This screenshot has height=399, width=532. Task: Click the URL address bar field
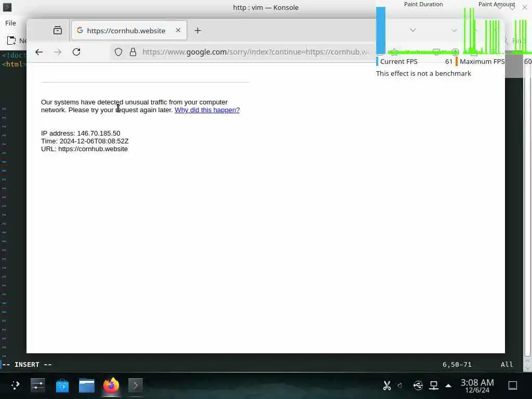click(255, 52)
